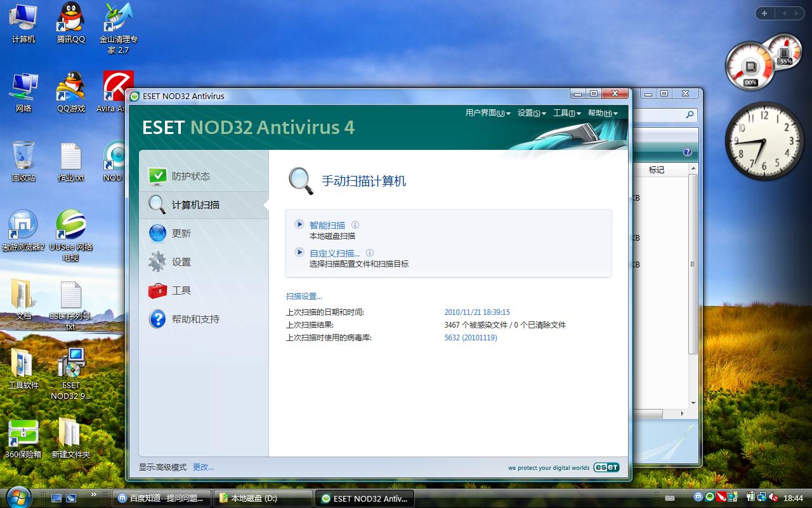The height and width of the screenshot is (508, 812).
Task: Open the Settings (设置) gear icon
Action: coord(157,262)
